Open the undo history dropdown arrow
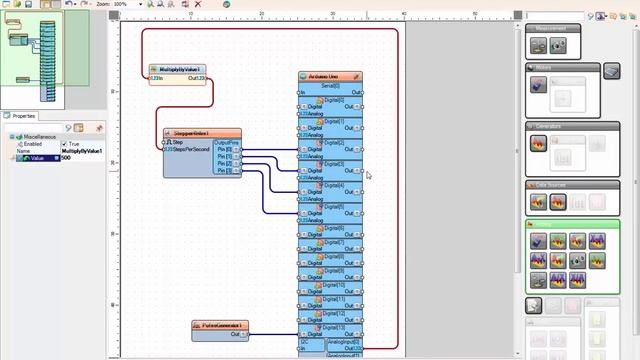 point(75,4)
